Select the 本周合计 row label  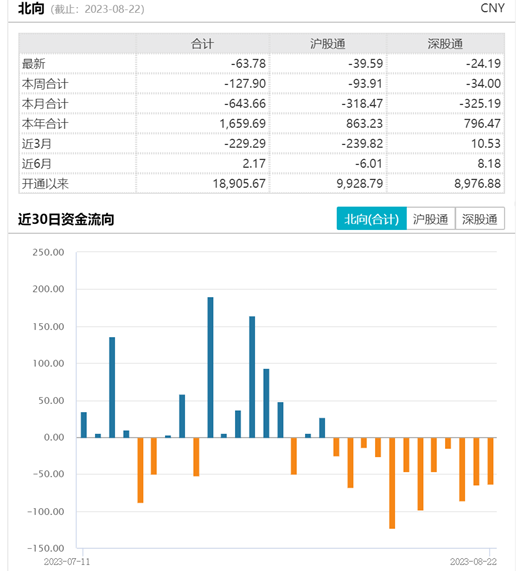coord(45,84)
